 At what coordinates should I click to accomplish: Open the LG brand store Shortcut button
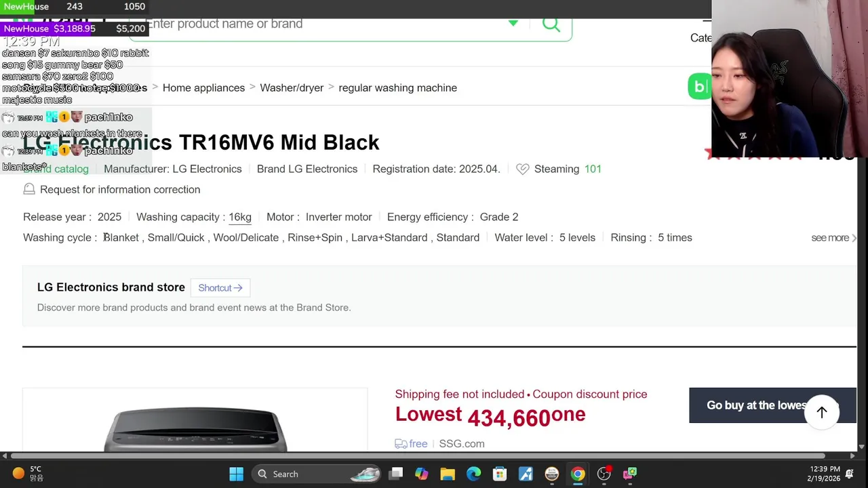point(220,288)
